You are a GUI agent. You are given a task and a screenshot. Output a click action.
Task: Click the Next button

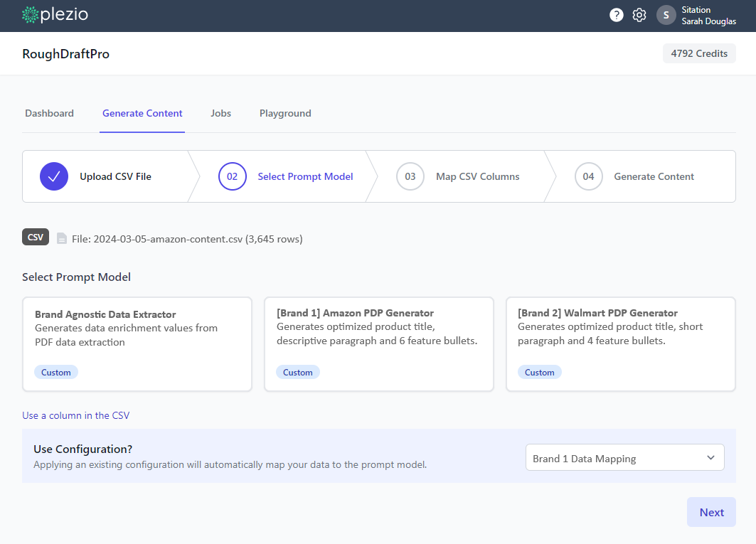click(x=711, y=512)
